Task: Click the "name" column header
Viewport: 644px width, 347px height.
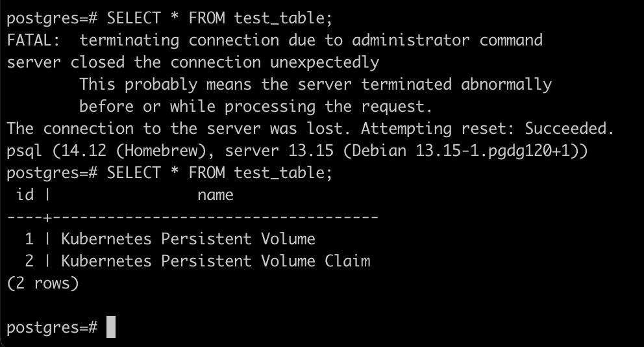Action: [x=215, y=195]
